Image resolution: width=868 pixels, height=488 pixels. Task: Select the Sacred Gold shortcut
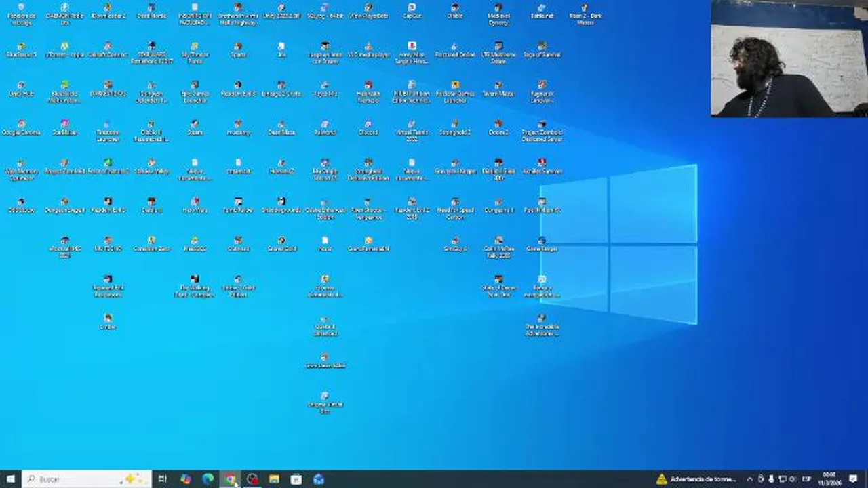(x=281, y=245)
